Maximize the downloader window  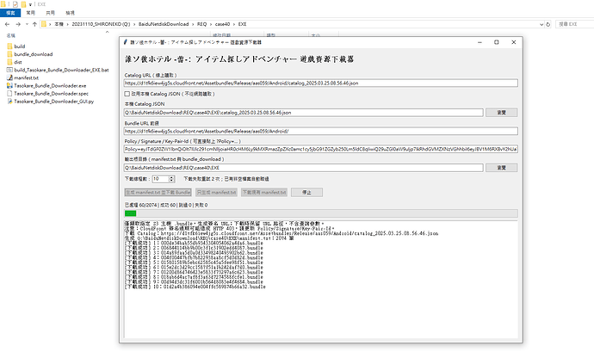(x=497, y=42)
